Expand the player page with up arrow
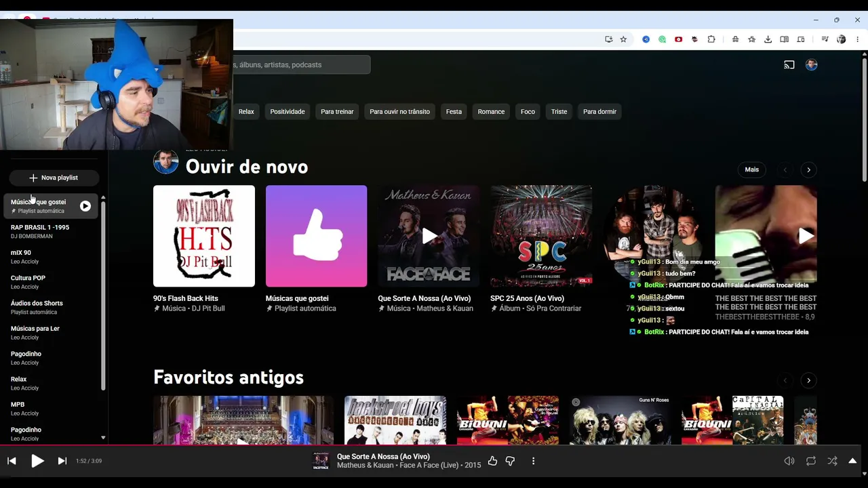868x488 pixels. (852, 461)
